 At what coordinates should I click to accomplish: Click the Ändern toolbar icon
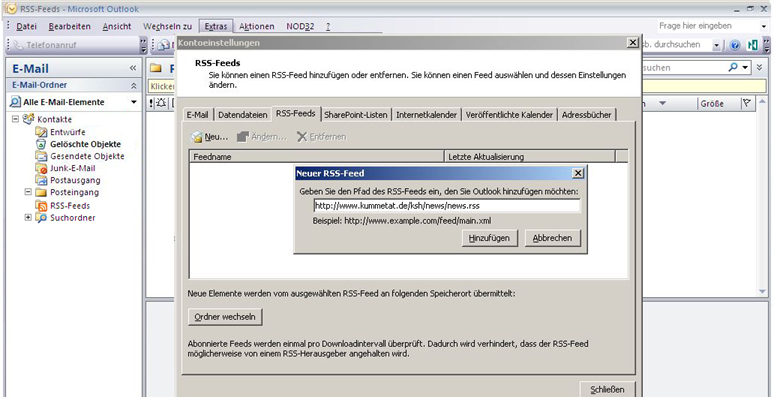242,137
